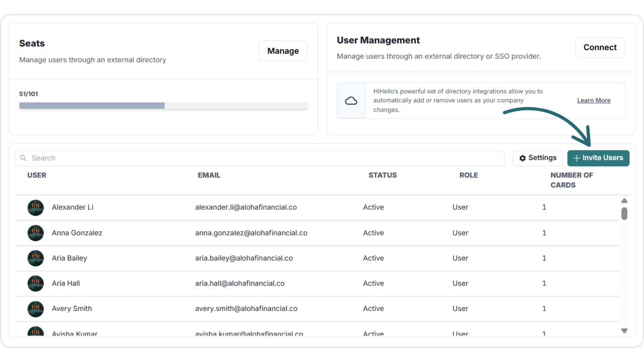Select the Avery Smith name
Viewport: 644px width, 362px height.
point(72,309)
